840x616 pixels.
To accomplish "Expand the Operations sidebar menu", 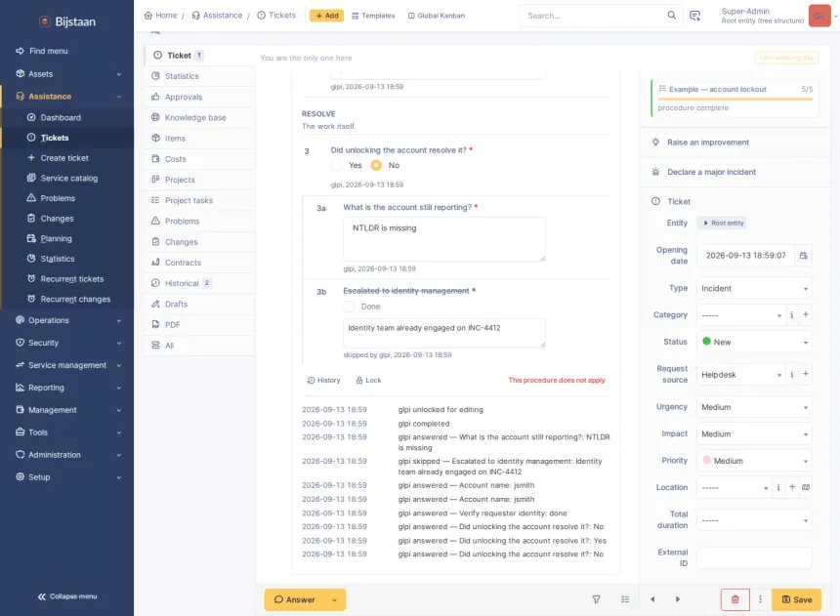I will point(67,320).
